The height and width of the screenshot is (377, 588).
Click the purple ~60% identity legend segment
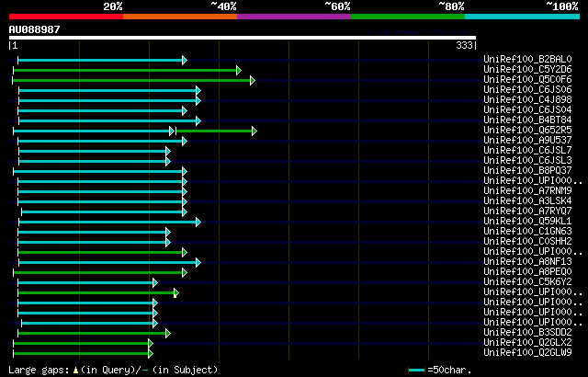(x=294, y=17)
